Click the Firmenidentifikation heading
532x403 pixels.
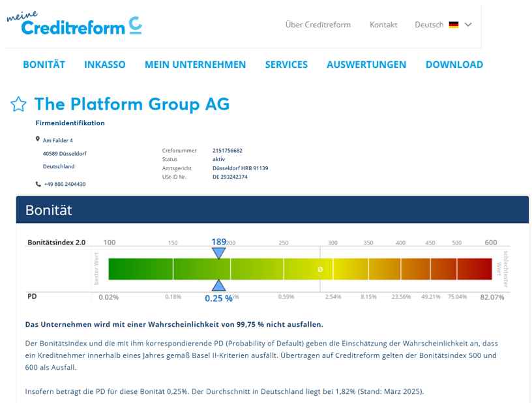(70, 123)
